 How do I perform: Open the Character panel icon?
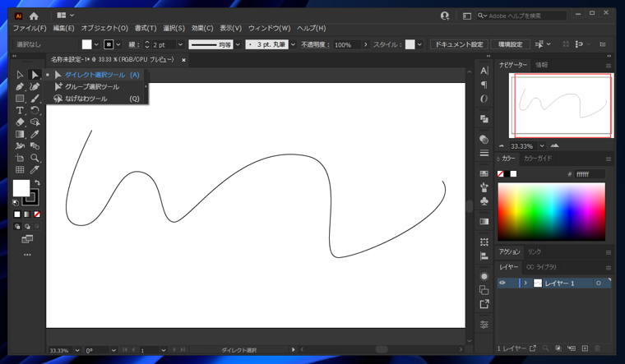pos(484,71)
